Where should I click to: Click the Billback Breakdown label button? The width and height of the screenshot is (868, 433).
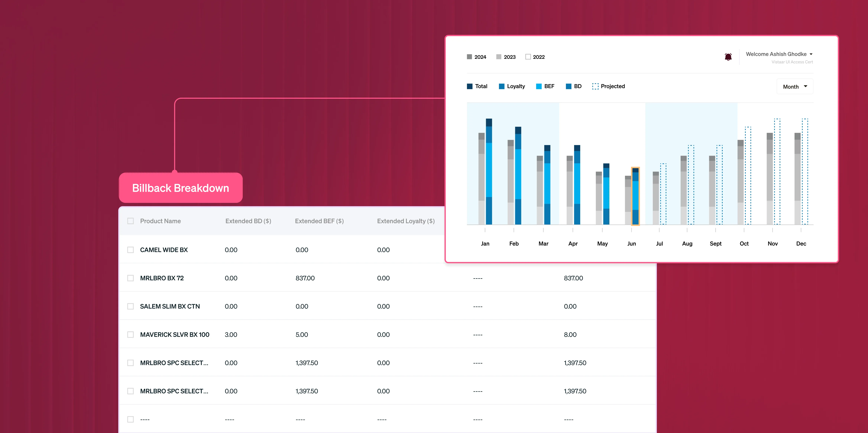181,188
